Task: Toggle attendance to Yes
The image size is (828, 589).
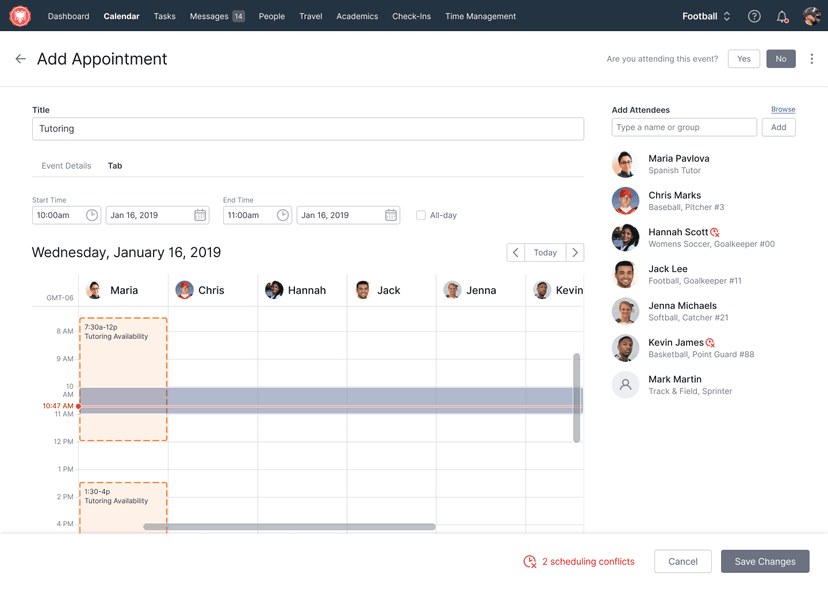Action: (743, 59)
